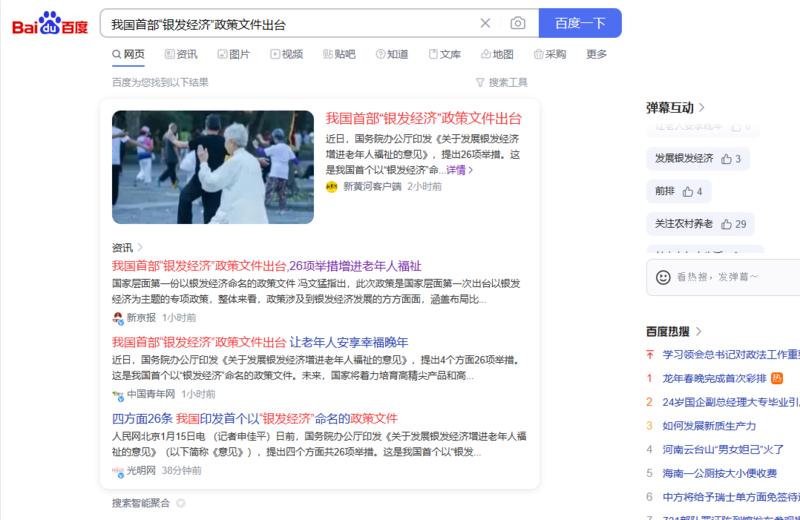The height and width of the screenshot is (520, 800).
Task: Focus the 发弹幕 comment input
Action: [x=723, y=277]
